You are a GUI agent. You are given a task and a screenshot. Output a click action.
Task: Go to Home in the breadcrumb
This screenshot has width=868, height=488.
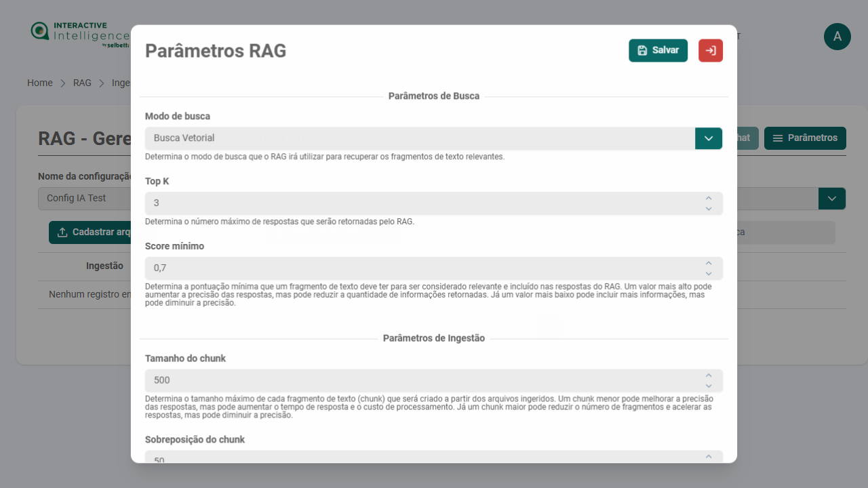(40, 83)
